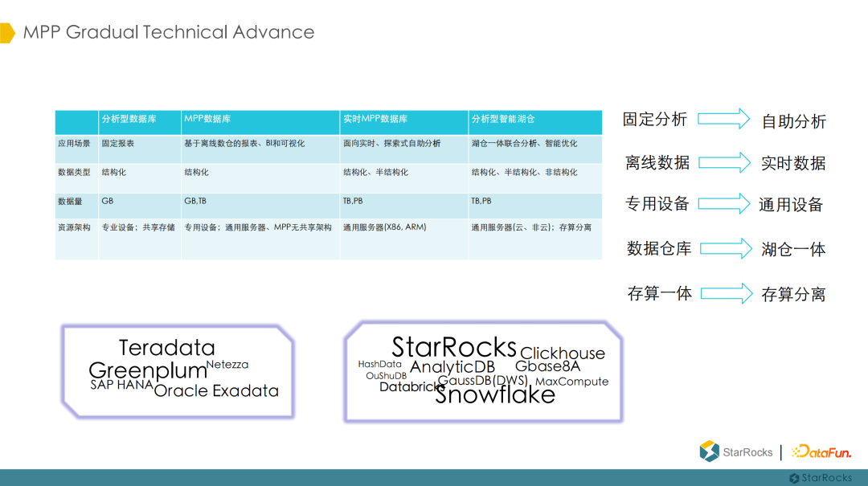Click the 固定分析 label
Screen dimensions: 868x486
click(x=655, y=119)
